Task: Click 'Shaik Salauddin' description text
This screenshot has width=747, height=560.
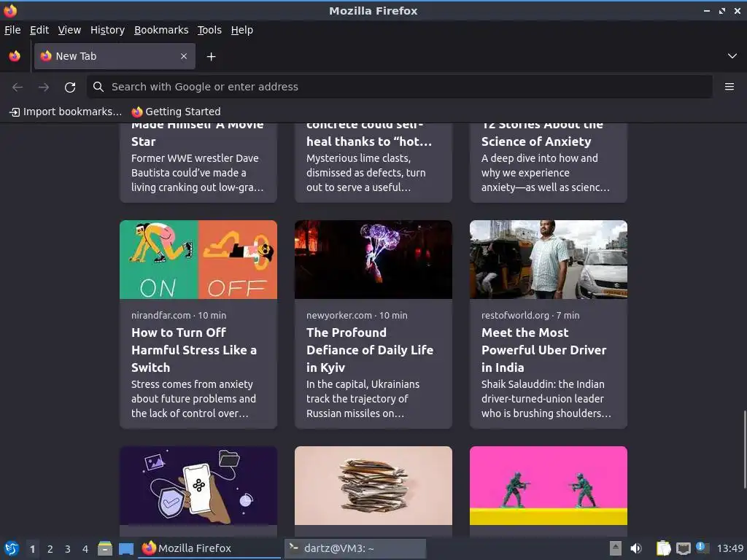Action: tap(546, 399)
